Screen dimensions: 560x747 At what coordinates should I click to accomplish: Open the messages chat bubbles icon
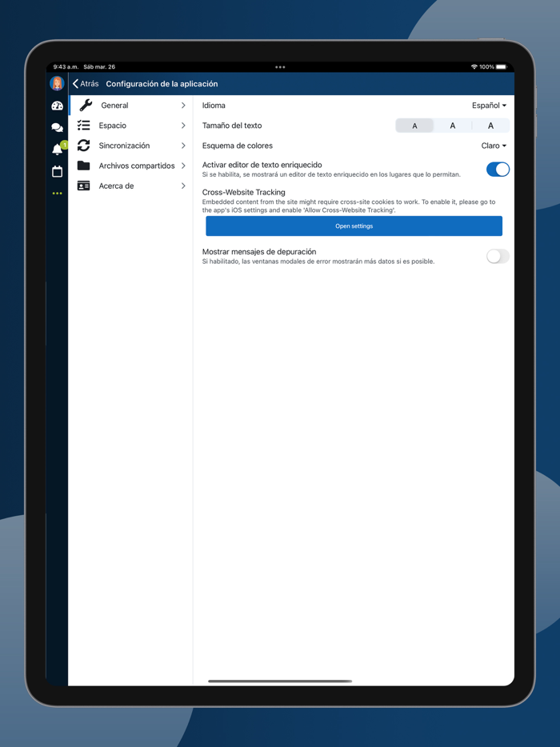click(x=57, y=127)
